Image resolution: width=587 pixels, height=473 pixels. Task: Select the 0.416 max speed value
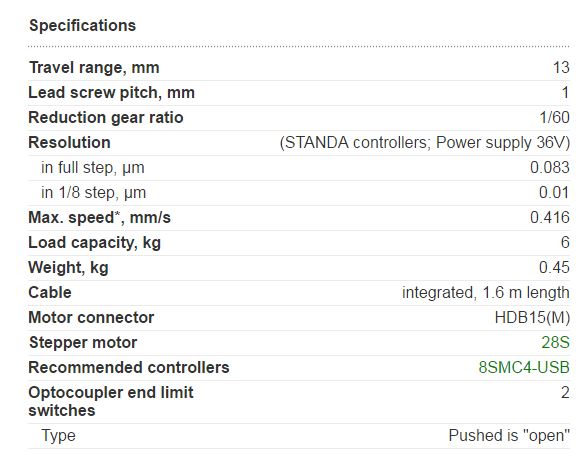click(x=550, y=218)
